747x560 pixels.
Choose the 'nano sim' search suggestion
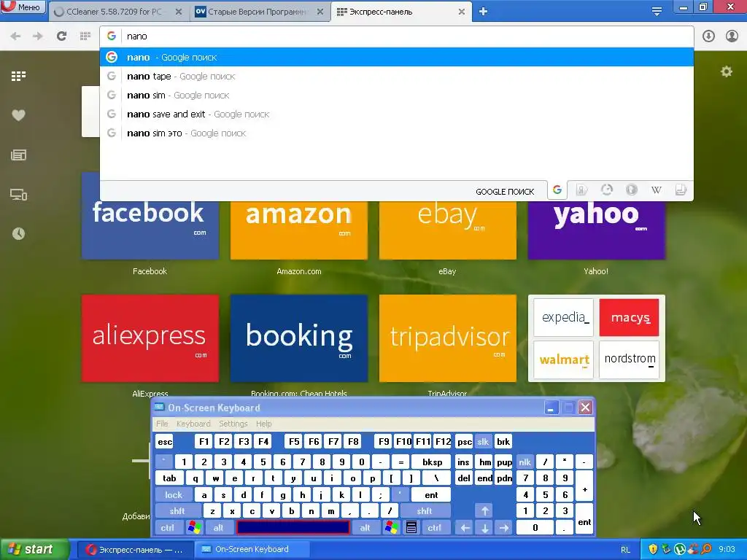(x=396, y=96)
